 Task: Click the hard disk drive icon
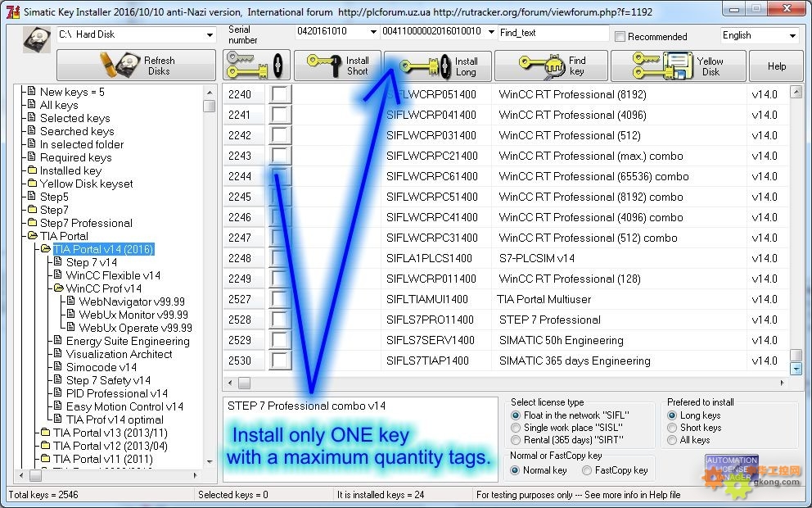(37, 40)
